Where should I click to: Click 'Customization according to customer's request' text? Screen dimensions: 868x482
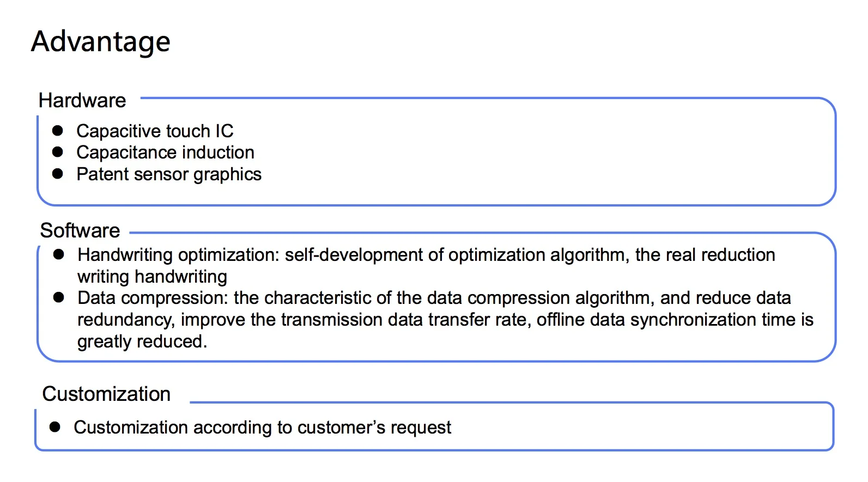263,428
